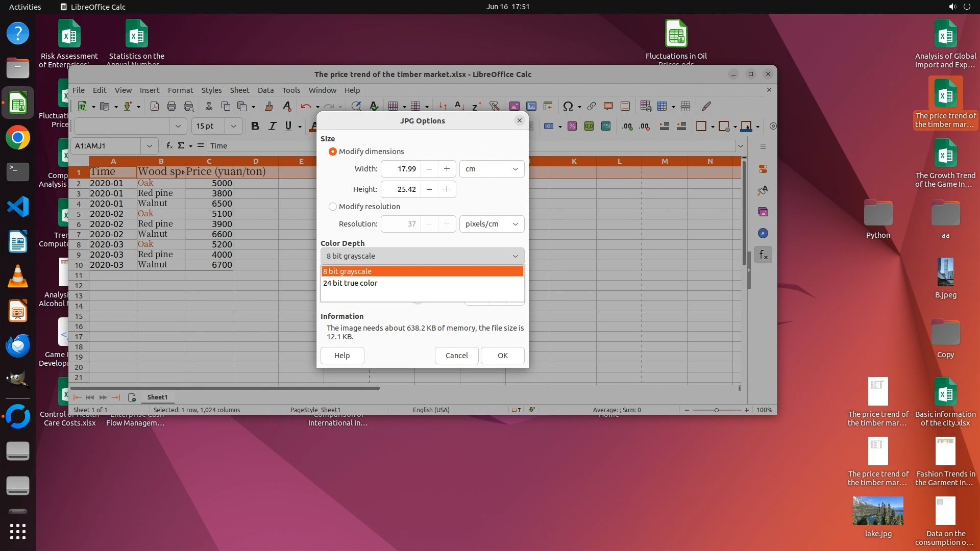This screenshot has width=980, height=551.
Task: Choose the 24 bit true color option
Action: pyautogui.click(x=350, y=283)
